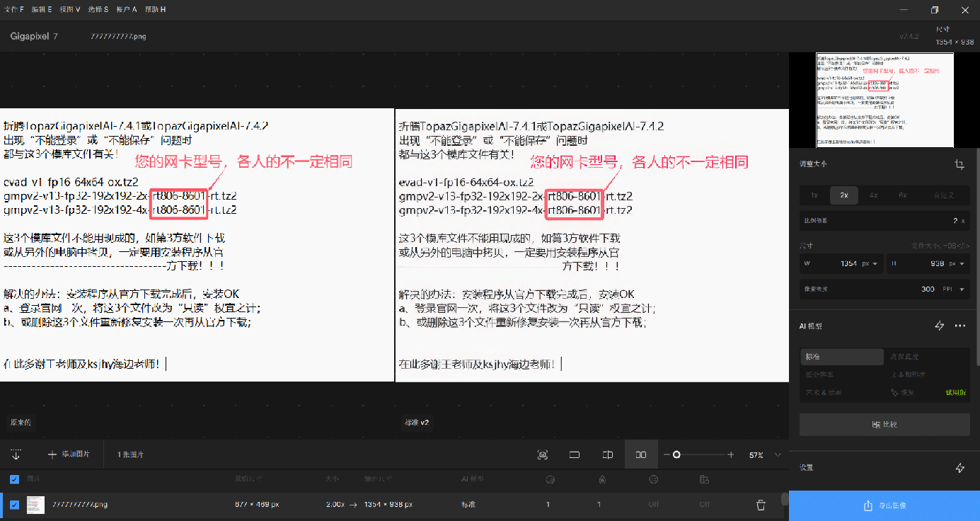Click the crop icon beside 调整大小

coord(959,164)
